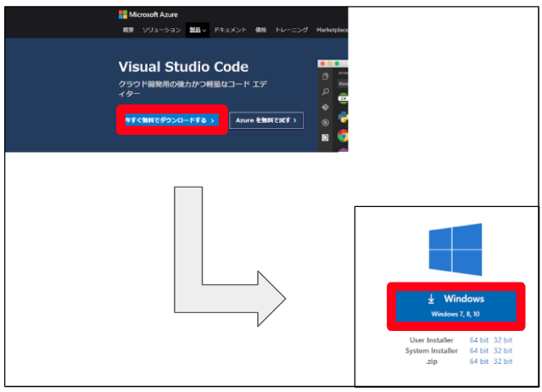
Task: Open the ソリューション menu item
Action: (x=162, y=30)
